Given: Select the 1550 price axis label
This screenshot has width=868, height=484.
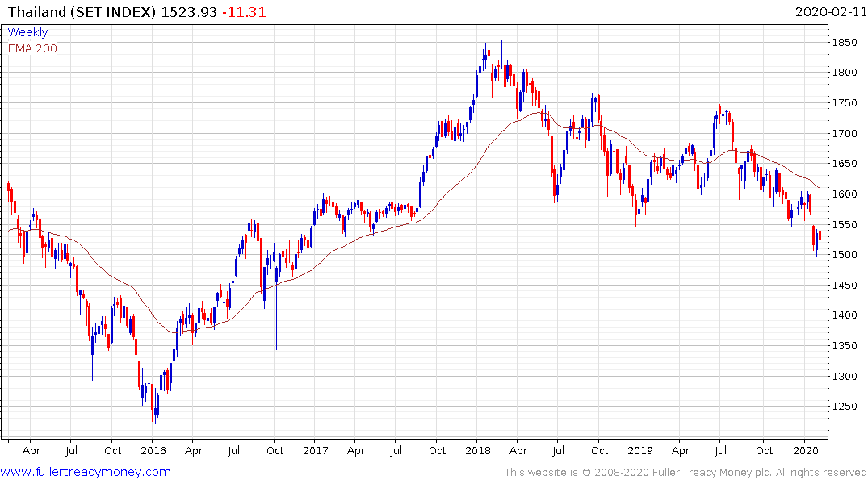Looking at the screenshot, I should [x=845, y=225].
